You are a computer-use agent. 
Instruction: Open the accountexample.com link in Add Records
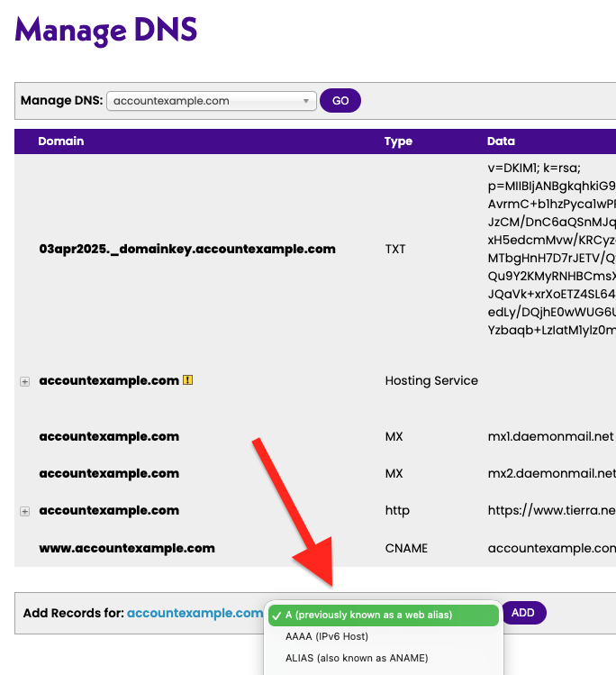195,613
